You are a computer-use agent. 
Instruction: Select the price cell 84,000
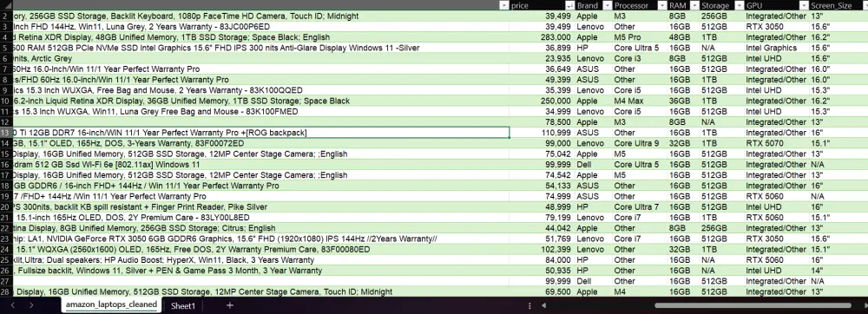click(542, 260)
